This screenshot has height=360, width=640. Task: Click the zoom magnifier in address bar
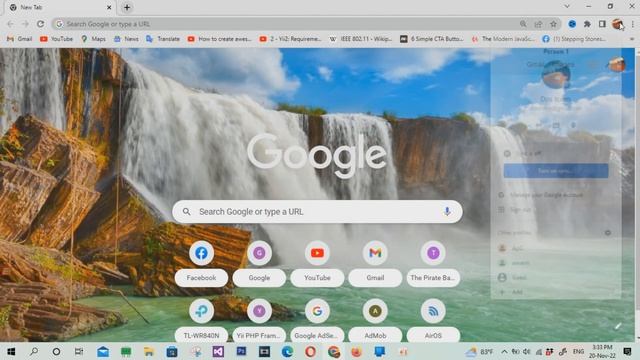[523, 24]
